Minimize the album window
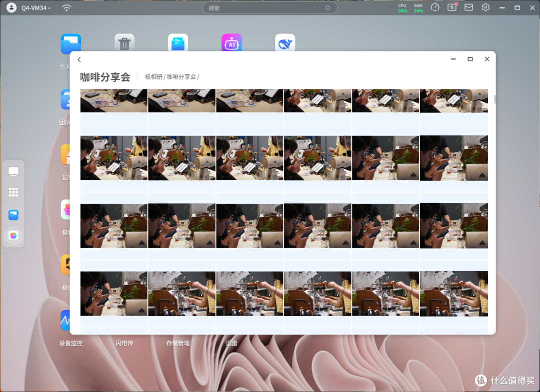This screenshot has height=392, width=540. click(x=453, y=59)
